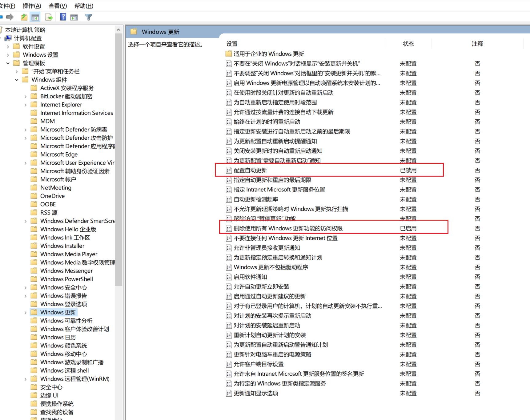
Task: Select Windows 登录选项 tree item
Action: pyautogui.click(x=63, y=304)
